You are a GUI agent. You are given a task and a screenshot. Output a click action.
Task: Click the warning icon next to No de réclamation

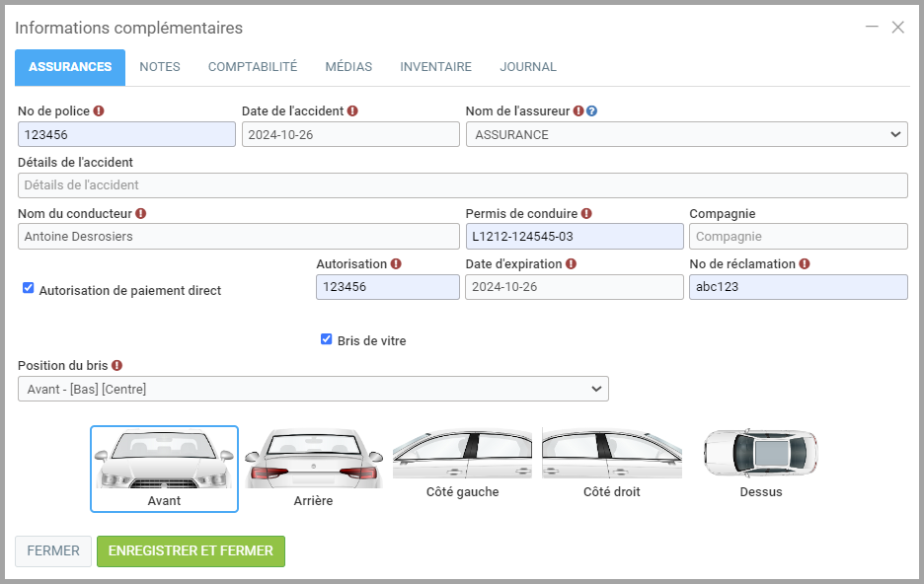point(805,264)
